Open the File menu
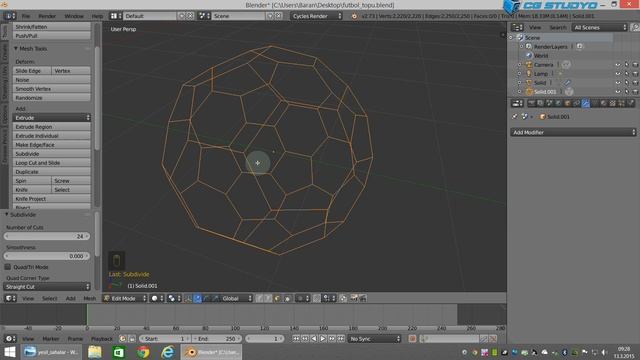 [x=26, y=16]
